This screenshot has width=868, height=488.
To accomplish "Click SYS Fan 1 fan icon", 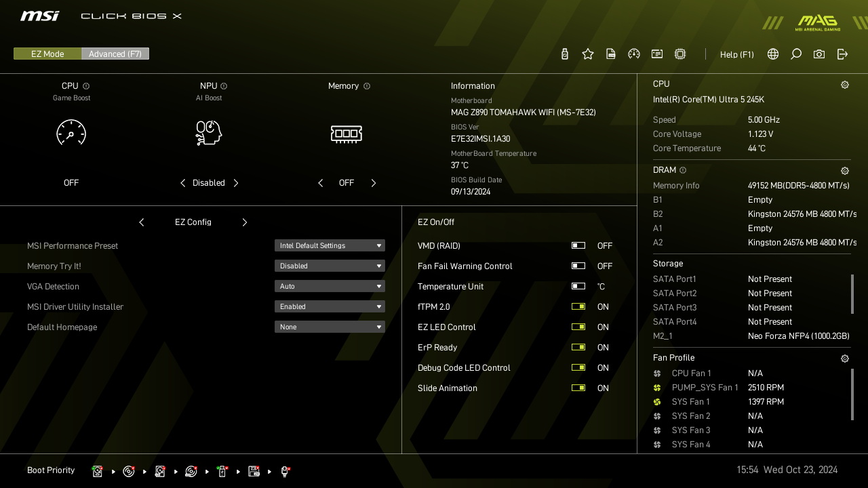I will click(x=657, y=402).
